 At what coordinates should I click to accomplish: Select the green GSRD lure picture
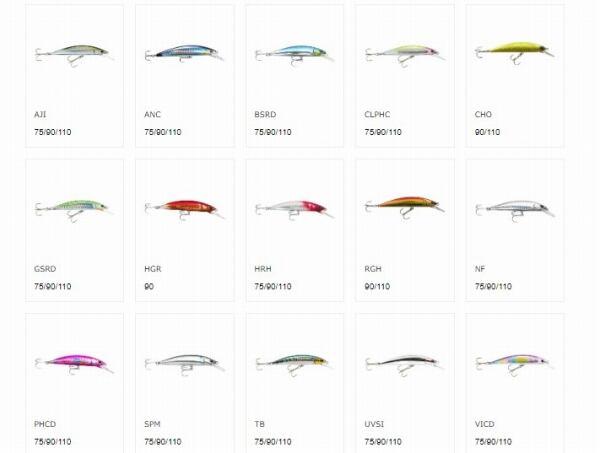click(74, 211)
